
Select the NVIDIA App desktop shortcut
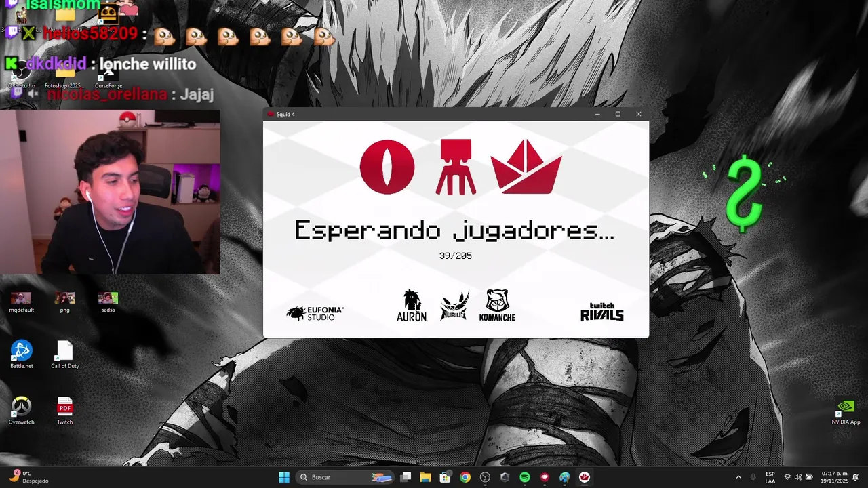click(x=846, y=411)
